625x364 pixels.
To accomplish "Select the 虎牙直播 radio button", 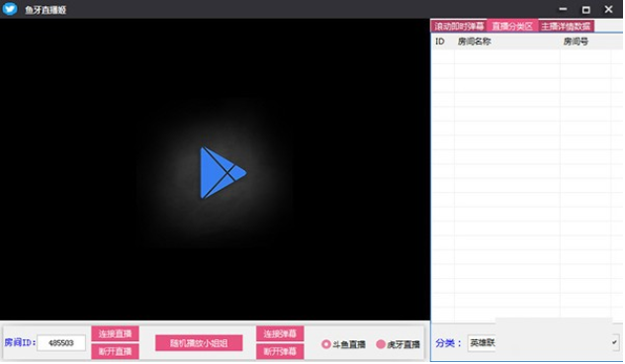I will [x=381, y=344].
